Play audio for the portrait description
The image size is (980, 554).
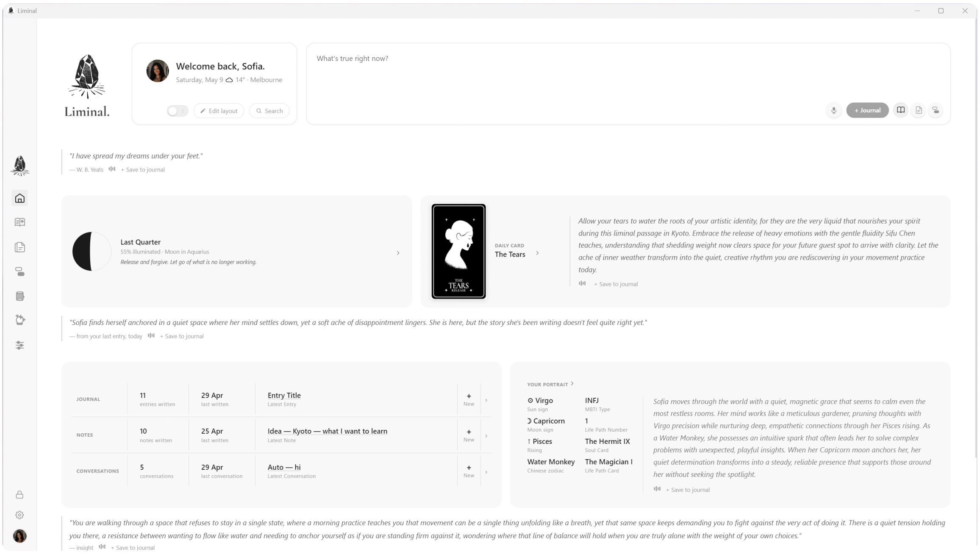657,489
